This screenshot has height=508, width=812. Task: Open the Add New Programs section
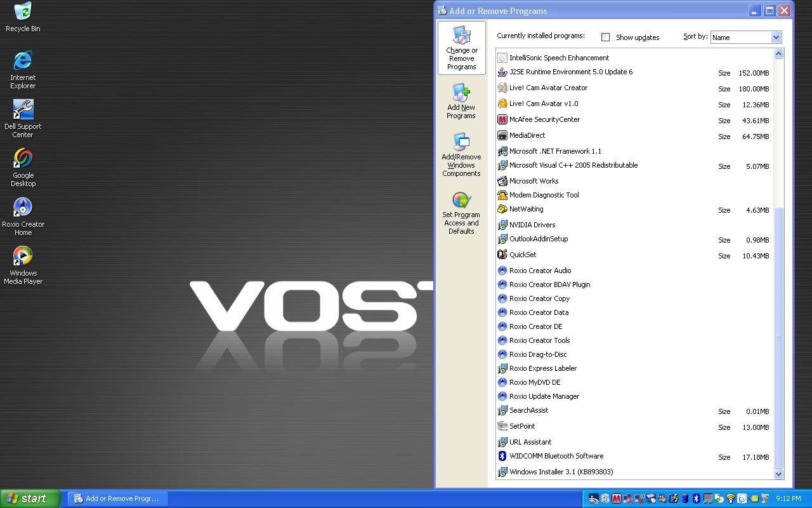tap(461, 102)
